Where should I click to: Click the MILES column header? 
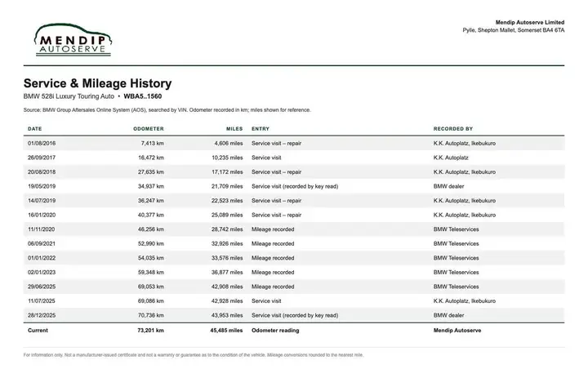tap(234, 129)
